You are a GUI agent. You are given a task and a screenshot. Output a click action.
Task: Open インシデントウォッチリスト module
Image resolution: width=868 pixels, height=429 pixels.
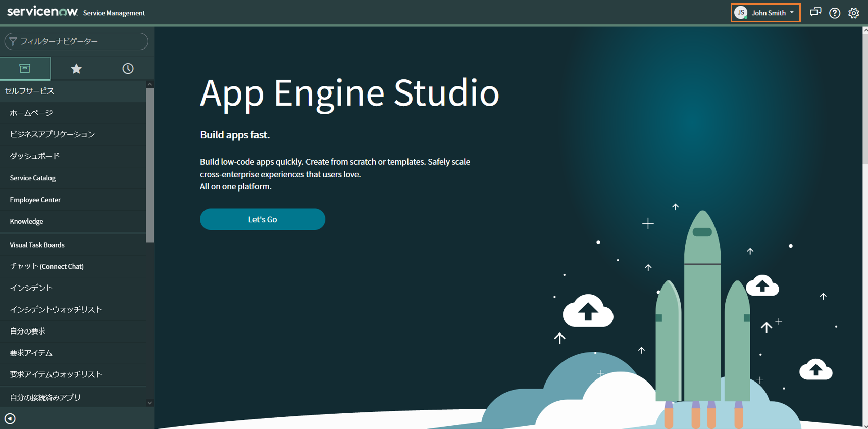tap(73, 310)
